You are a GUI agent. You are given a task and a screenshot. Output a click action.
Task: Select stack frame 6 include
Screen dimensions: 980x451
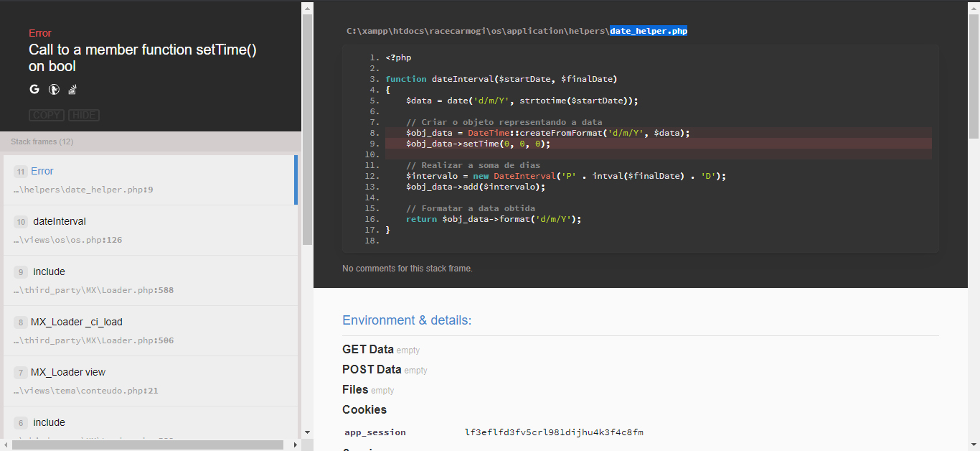(x=150, y=423)
